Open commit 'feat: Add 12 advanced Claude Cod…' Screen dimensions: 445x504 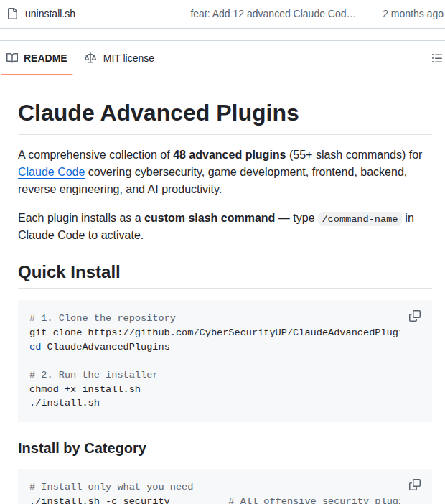[273, 14]
